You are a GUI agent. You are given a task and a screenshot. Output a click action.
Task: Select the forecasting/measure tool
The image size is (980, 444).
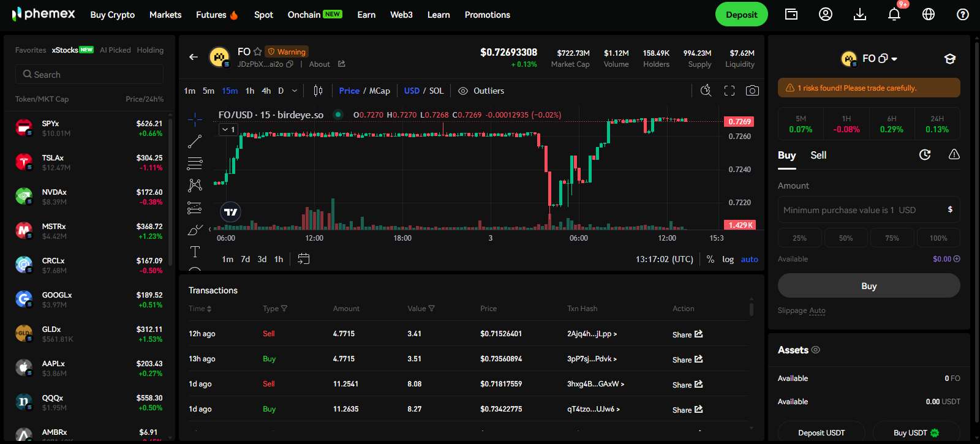pos(195,208)
